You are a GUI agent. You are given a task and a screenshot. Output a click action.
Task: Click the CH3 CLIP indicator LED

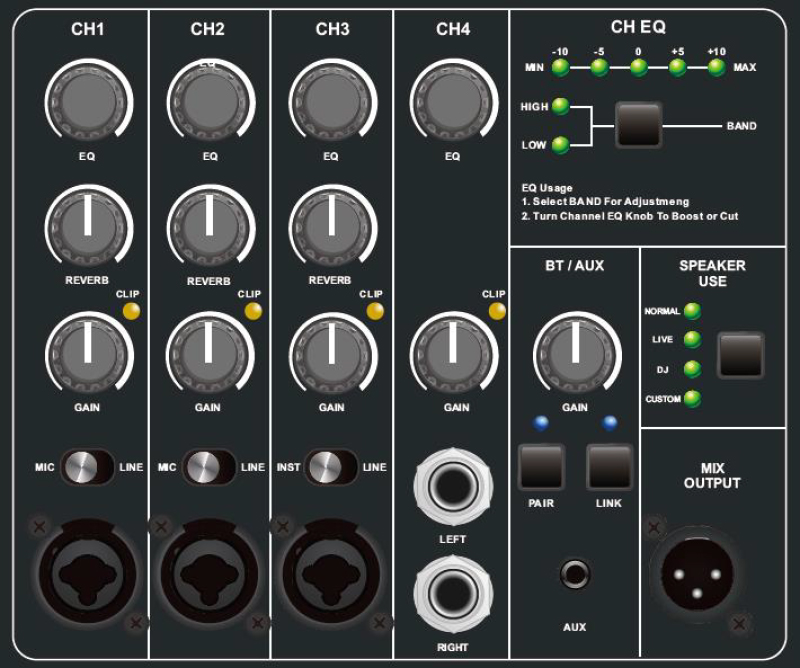click(375, 311)
